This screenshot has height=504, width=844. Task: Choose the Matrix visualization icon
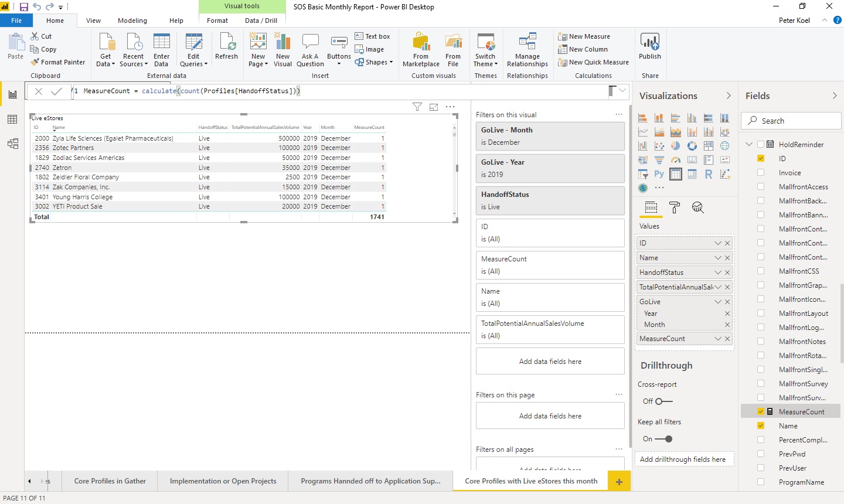pos(692,174)
